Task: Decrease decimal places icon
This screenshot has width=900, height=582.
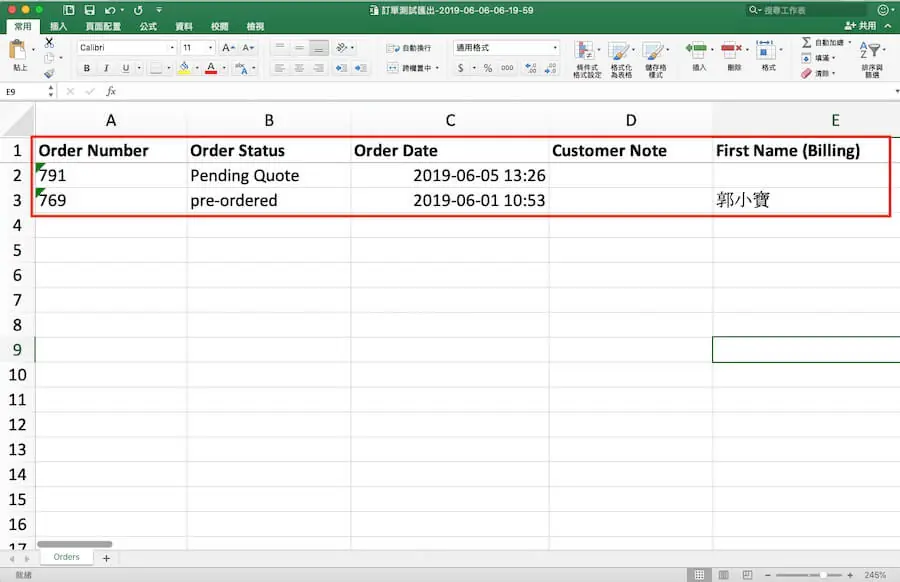Action: [x=550, y=68]
